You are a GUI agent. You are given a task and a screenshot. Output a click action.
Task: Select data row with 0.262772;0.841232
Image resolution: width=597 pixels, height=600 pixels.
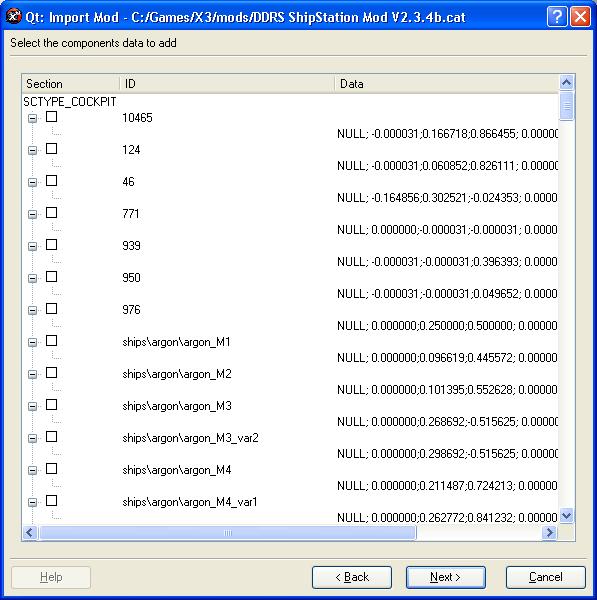(447, 518)
